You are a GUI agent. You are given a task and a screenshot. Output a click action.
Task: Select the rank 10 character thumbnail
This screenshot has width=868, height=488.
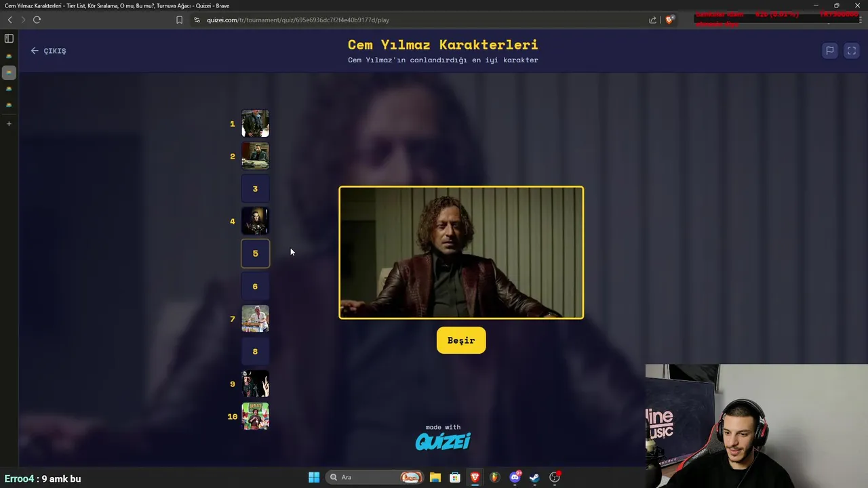(255, 416)
